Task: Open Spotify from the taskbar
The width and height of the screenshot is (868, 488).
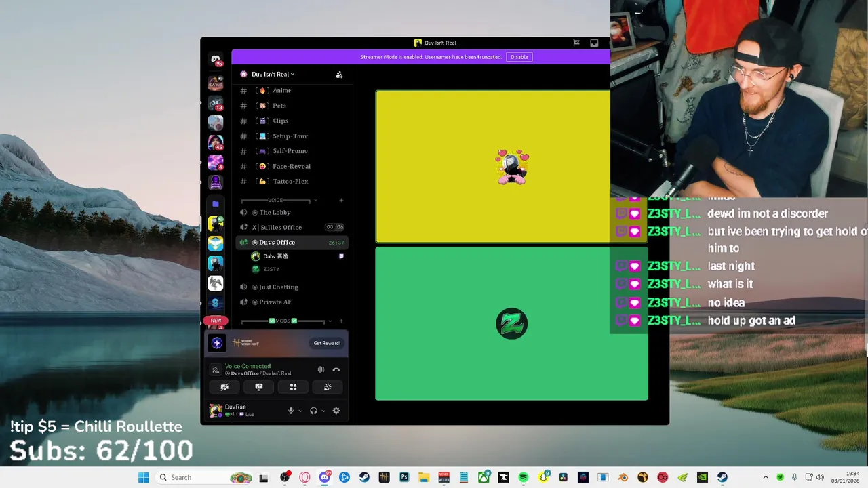Action: click(x=524, y=477)
